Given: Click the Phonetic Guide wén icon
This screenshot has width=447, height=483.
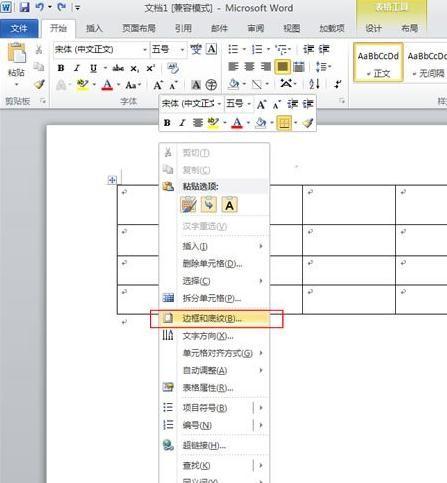Looking at the screenshot, I should pyautogui.click(x=196, y=49).
